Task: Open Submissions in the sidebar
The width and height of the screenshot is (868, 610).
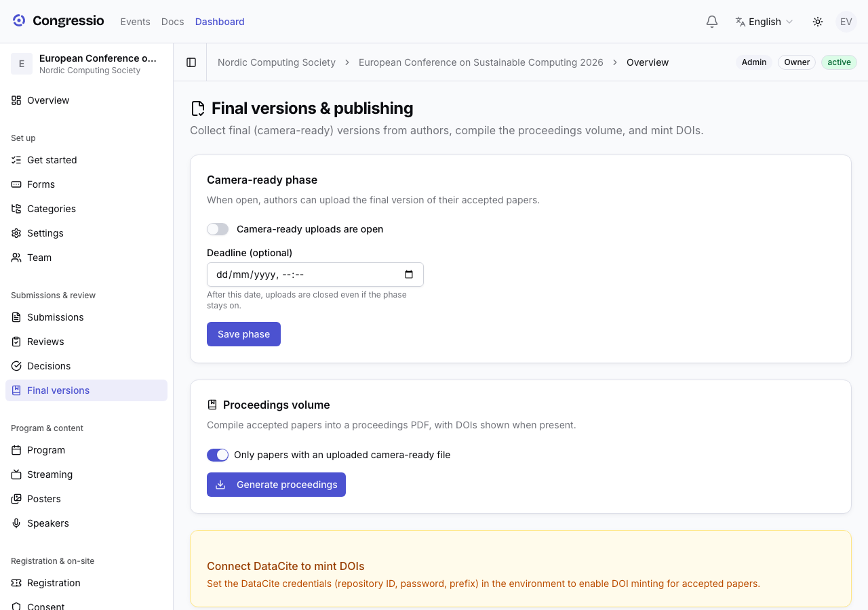Action: click(x=87, y=317)
